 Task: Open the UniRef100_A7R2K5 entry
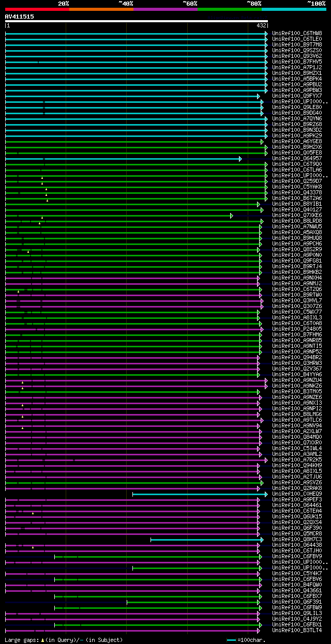297,459
